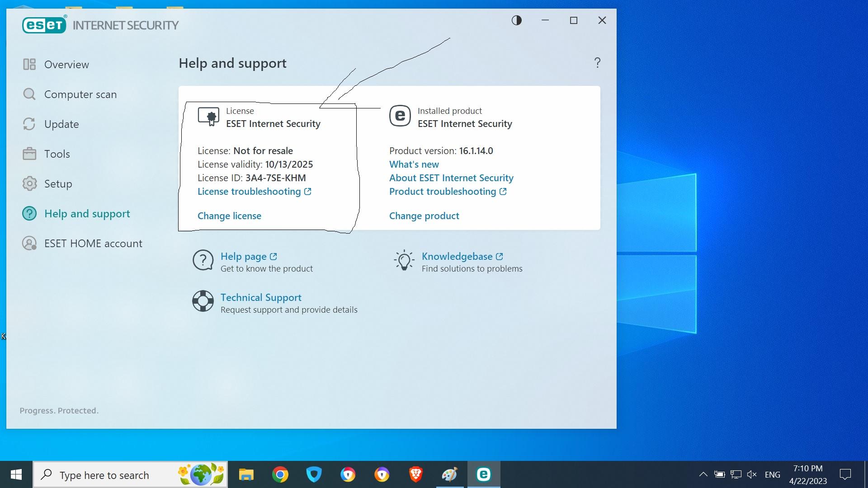Click the Tools briefcase icon

pyautogui.click(x=29, y=154)
